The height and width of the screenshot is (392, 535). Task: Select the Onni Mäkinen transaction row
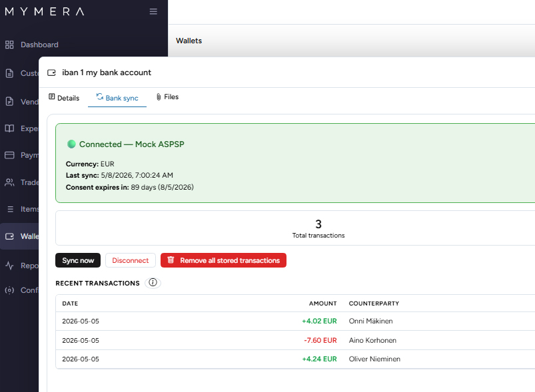tap(295, 321)
